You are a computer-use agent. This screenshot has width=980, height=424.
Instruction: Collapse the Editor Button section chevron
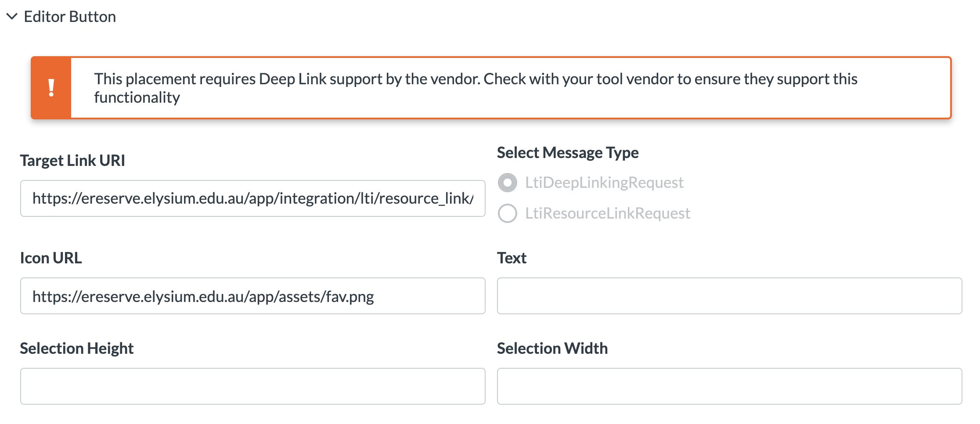[12, 17]
